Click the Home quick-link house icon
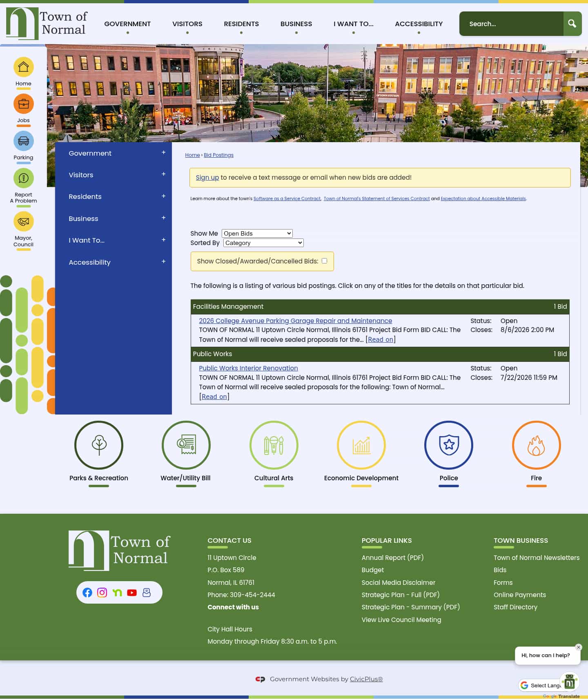The width and height of the screenshot is (588, 700). point(23,67)
